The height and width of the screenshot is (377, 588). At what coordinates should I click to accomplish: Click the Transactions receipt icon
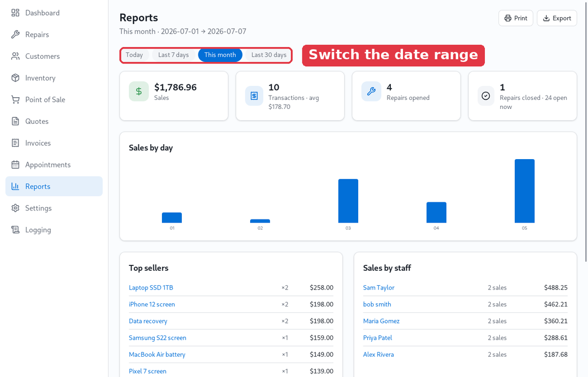pyautogui.click(x=254, y=96)
